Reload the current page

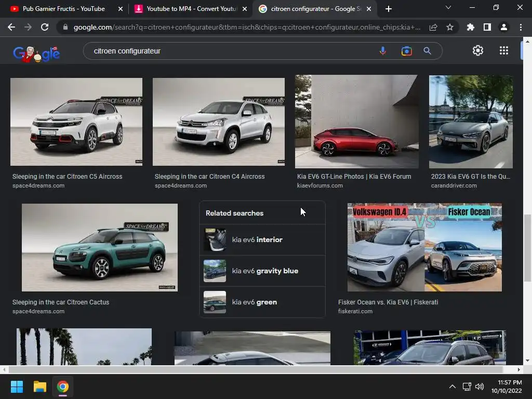pyautogui.click(x=45, y=27)
